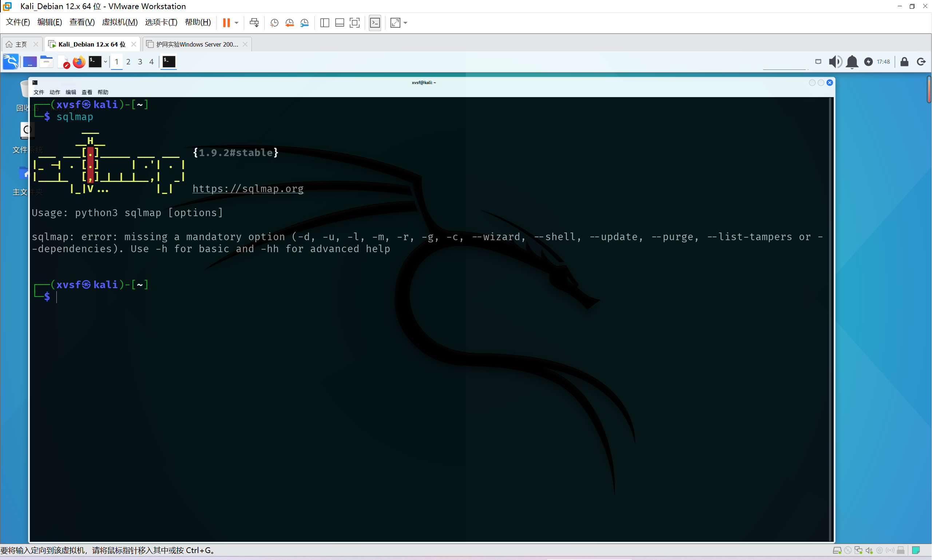The height and width of the screenshot is (560, 932).
Task: Open the terminal launcher dropdown arrow
Action: pos(106,61)
